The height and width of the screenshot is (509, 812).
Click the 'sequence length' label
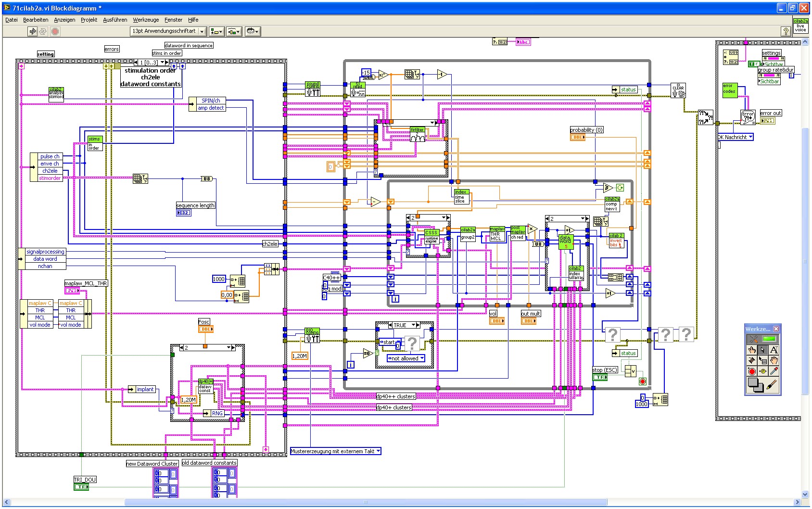[x=195, y=205]
